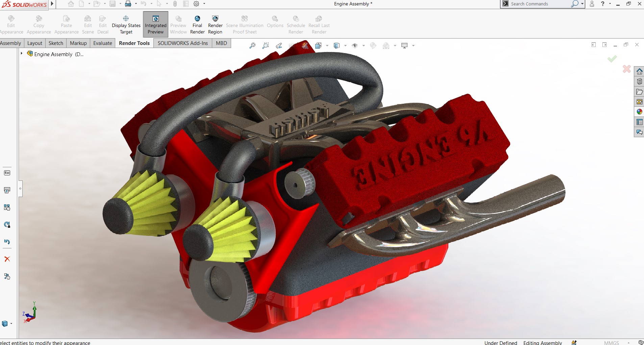Click the Under Defined status text
The image size is (644, 345).
click(501, 343)
